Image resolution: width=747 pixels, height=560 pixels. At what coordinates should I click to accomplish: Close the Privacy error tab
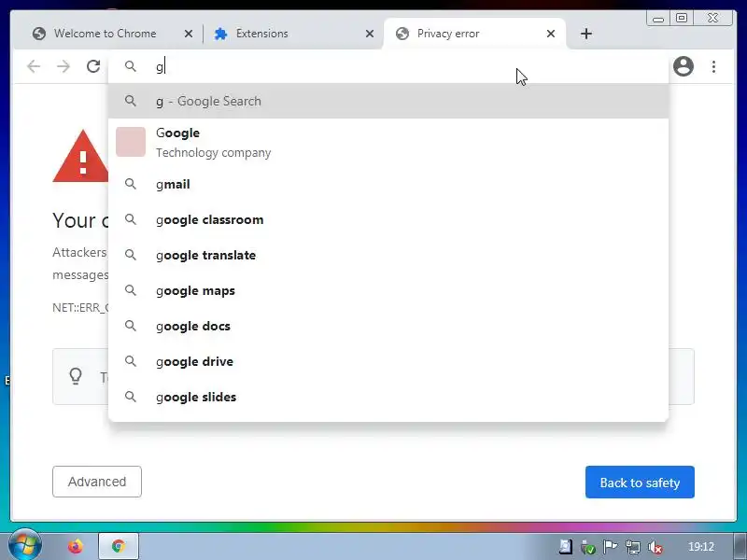tap(551, 34)
